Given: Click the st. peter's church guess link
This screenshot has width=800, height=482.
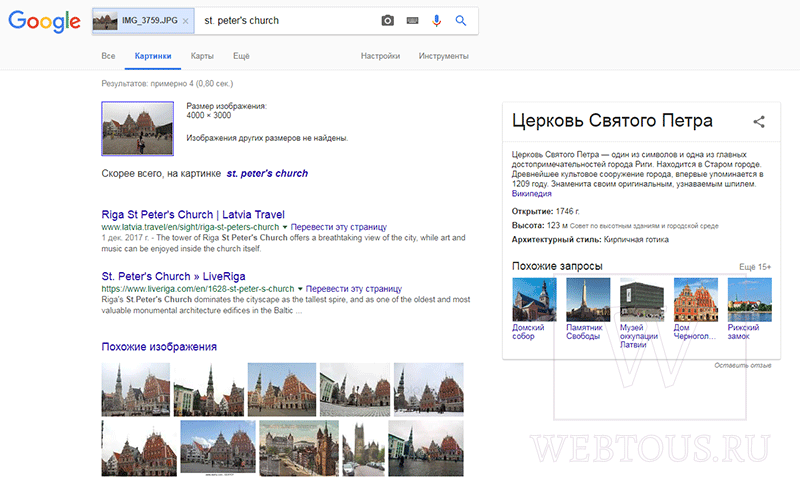Looking at the screenshot, I should [267, 173].
